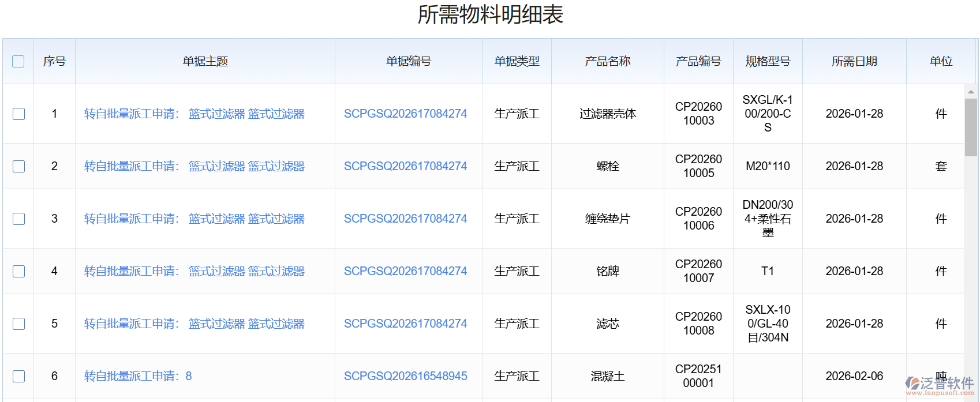Click the title 所需物料明细表
Viewport: 980px width, 402px height.
490,14
